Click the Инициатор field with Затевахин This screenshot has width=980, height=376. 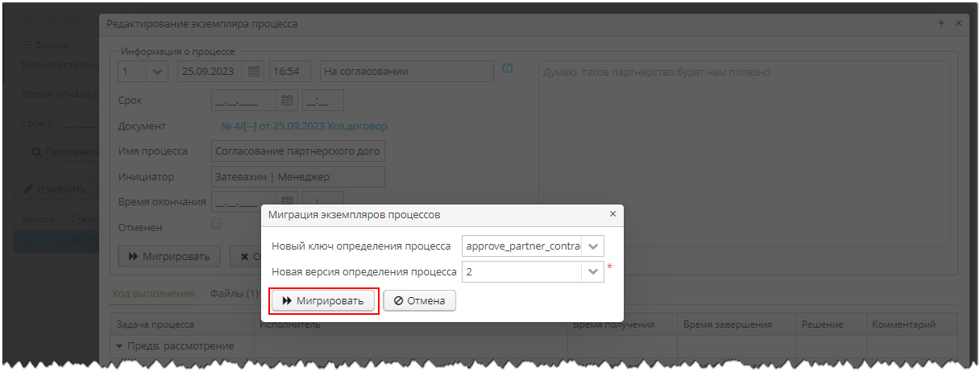(298, 177)
